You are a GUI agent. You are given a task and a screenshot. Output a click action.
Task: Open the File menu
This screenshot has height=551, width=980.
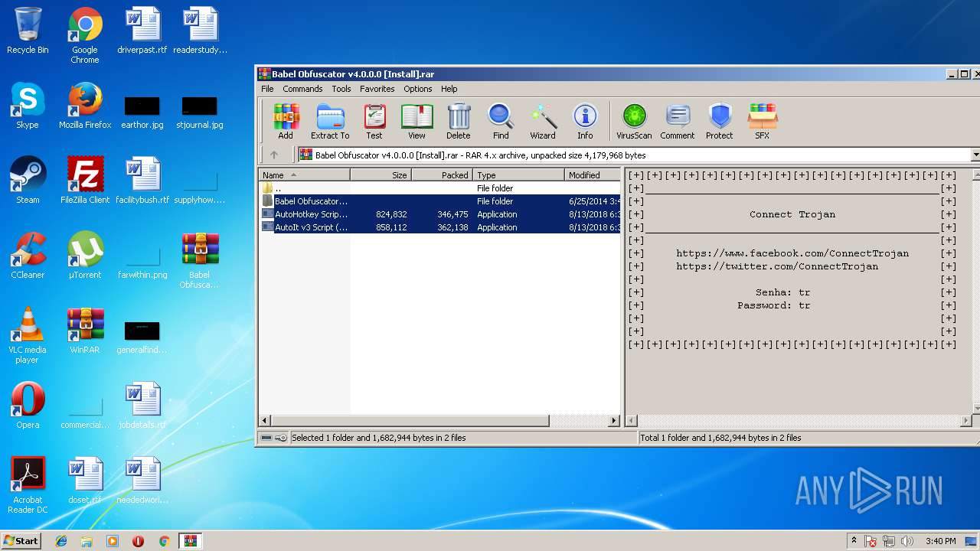point(267,89)
